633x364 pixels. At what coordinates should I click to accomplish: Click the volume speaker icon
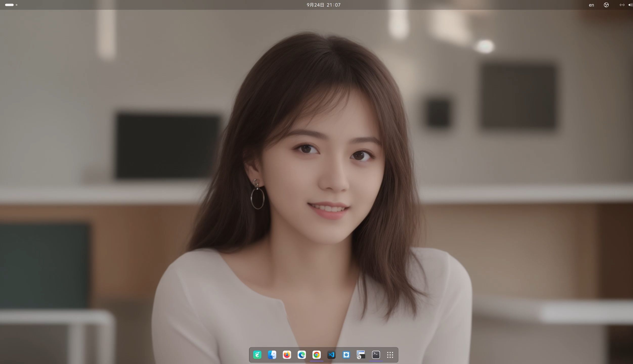click(630, 5)
